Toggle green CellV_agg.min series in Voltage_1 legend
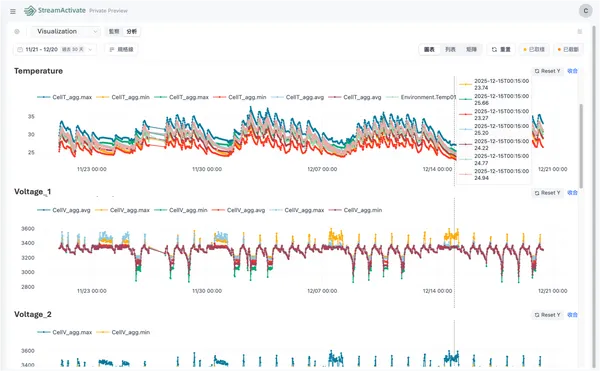The width and height of the screenshot is (600, 371). click(181, 210)
